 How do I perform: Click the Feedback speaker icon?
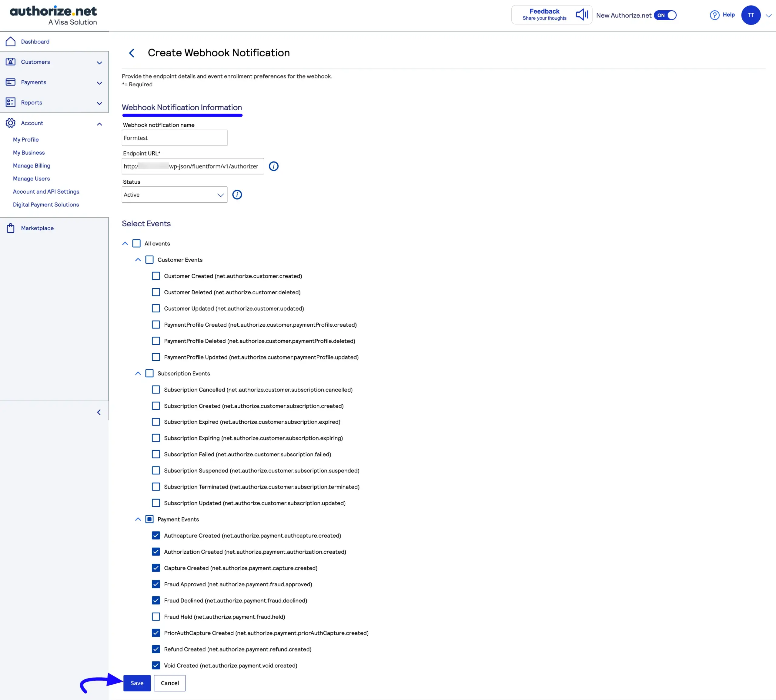pyautogui.click(x=581, y=15)
